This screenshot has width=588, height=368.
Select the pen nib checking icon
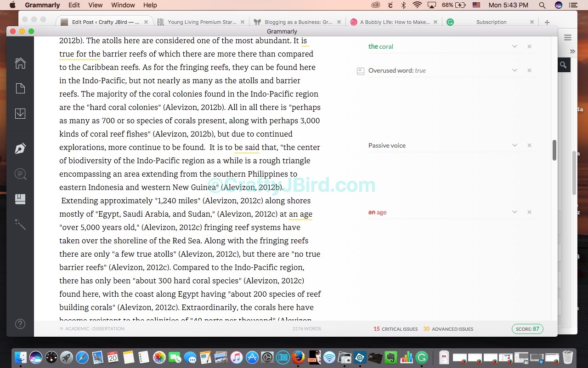click(x=20, y=149)
